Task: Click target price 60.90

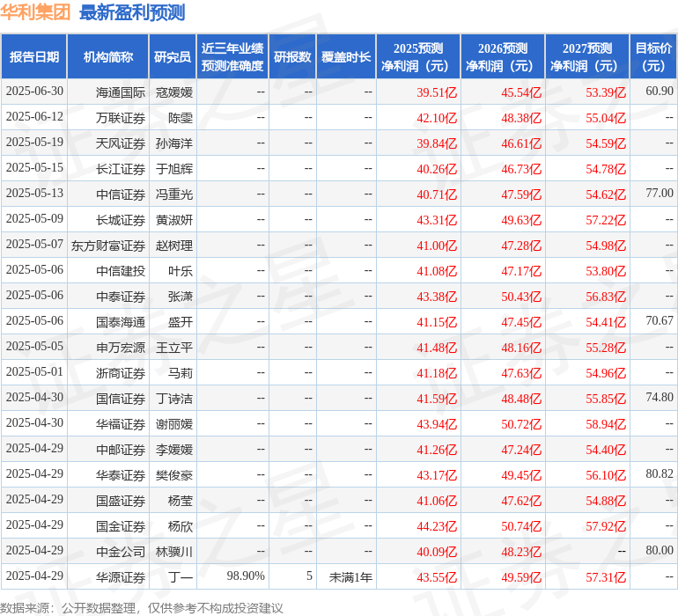Action: click(x=660, y=92)
